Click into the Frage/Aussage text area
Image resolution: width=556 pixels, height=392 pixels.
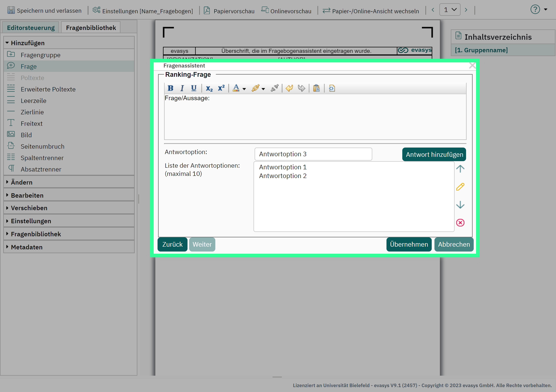(x=315, y=117)
